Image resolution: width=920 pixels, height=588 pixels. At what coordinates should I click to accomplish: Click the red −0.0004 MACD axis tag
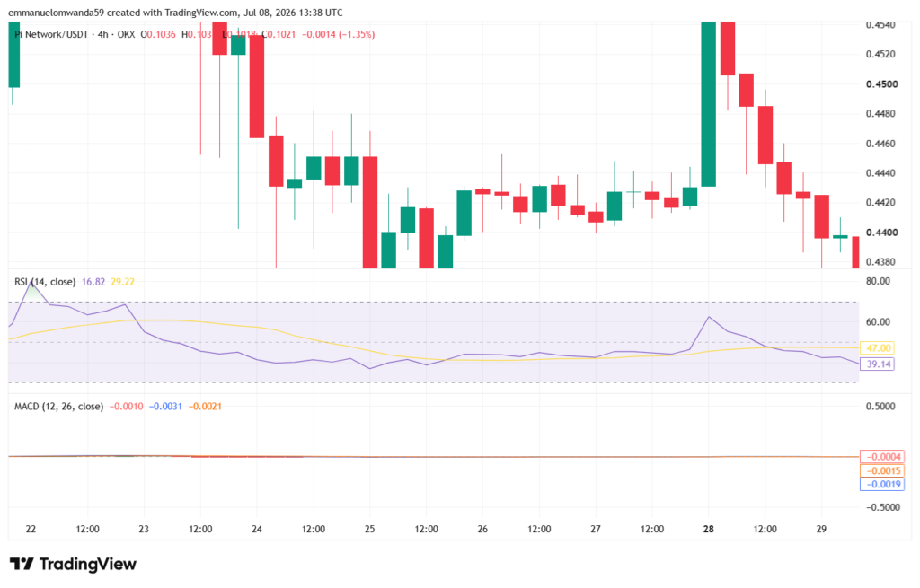tap(882, 457)
